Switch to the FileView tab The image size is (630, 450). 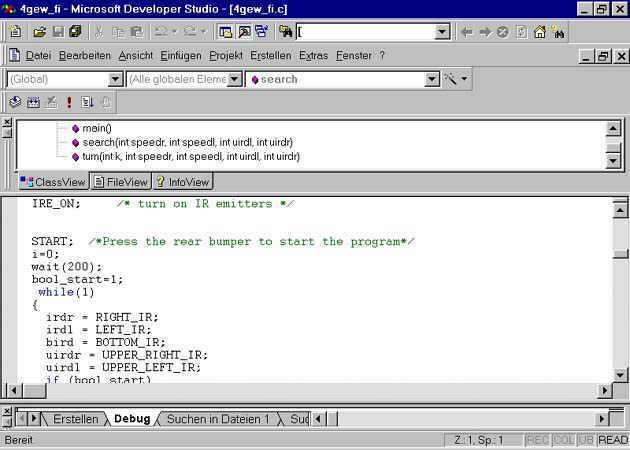coord(120,182)
